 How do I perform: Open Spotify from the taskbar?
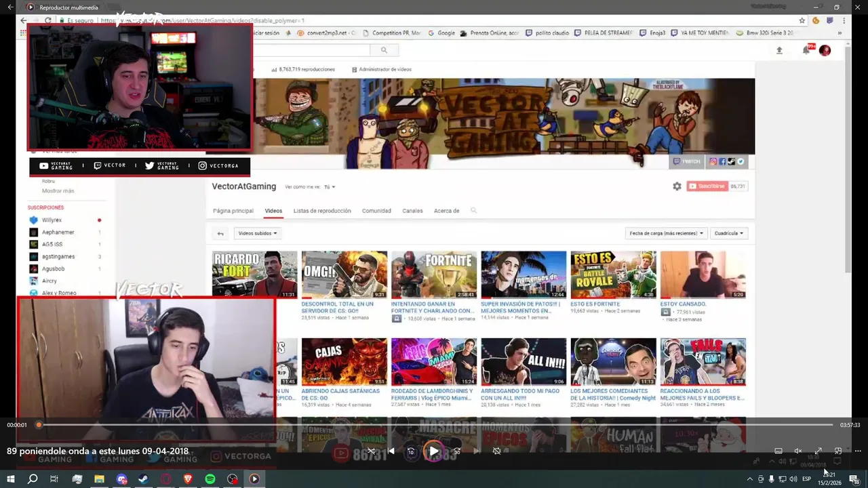pyautogui.click(x=210, y=479)
